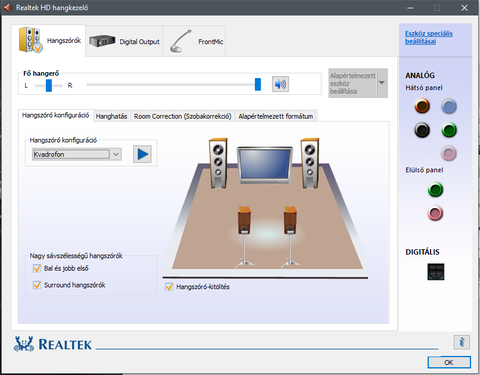Screen dimensions: 480x375
Task: Click the FrontMic microphone icon
Action: [180, 41]
